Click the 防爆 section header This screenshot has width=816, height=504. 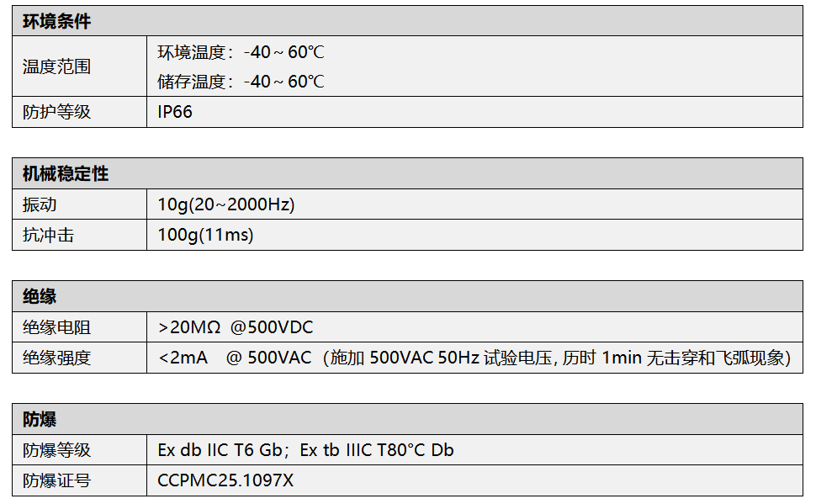[40, 419]
